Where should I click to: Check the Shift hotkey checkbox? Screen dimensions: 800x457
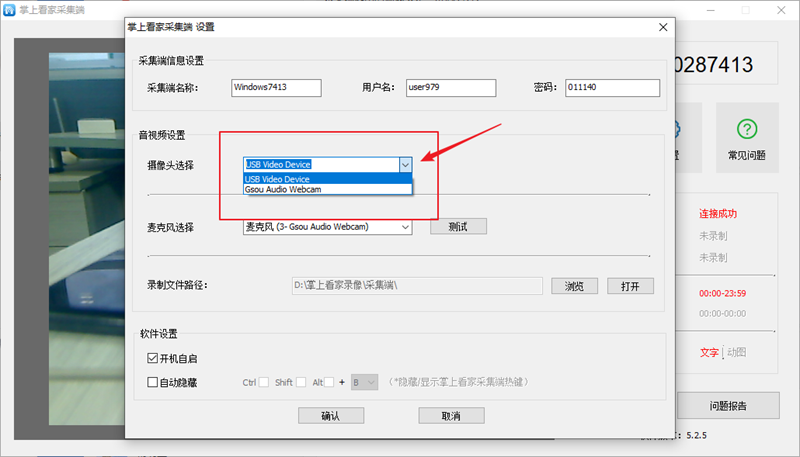point(301,382)
